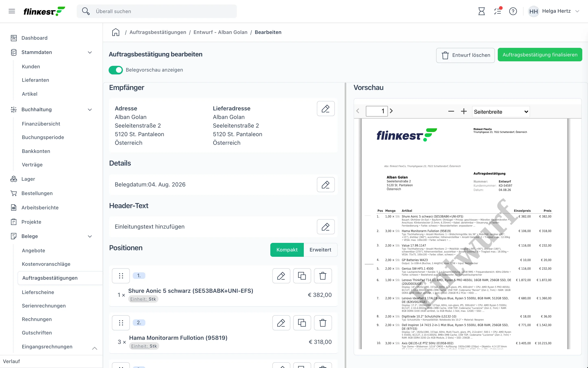Open the Seitenbreite zoom dropdown
Viewport: 588px width, 368px height.
click(x=501, y=112)
